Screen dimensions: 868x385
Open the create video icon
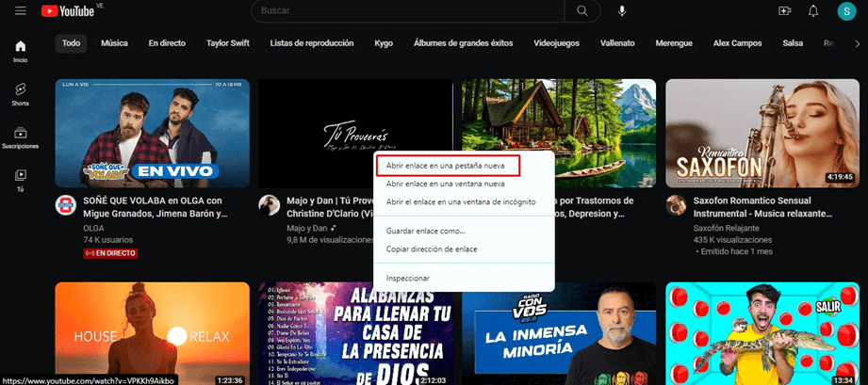(x=784, y=10)
